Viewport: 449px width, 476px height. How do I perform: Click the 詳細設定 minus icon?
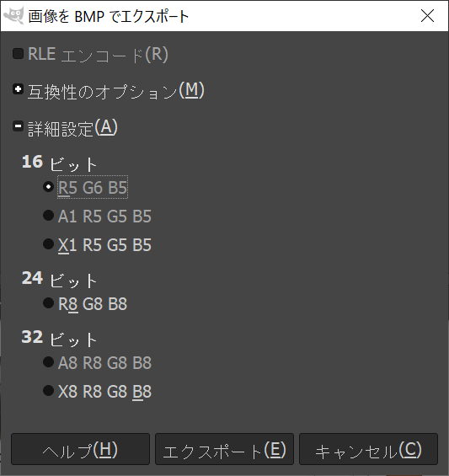18,126
